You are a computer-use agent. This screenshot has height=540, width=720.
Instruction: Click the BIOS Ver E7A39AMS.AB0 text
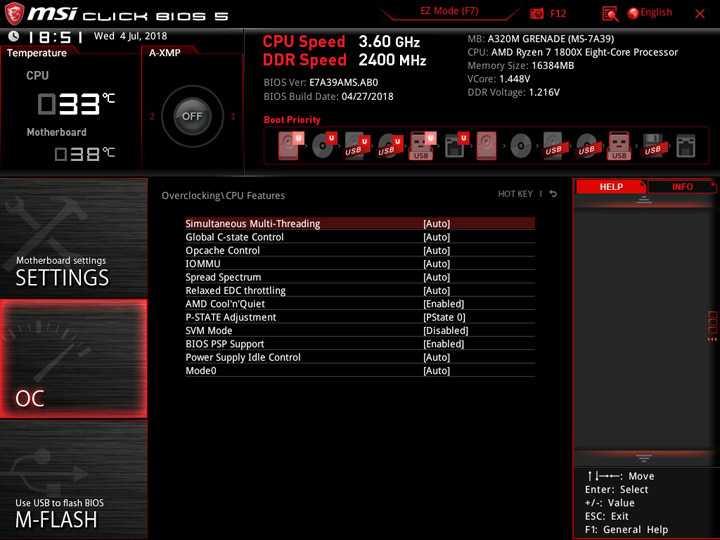[321, 82]
